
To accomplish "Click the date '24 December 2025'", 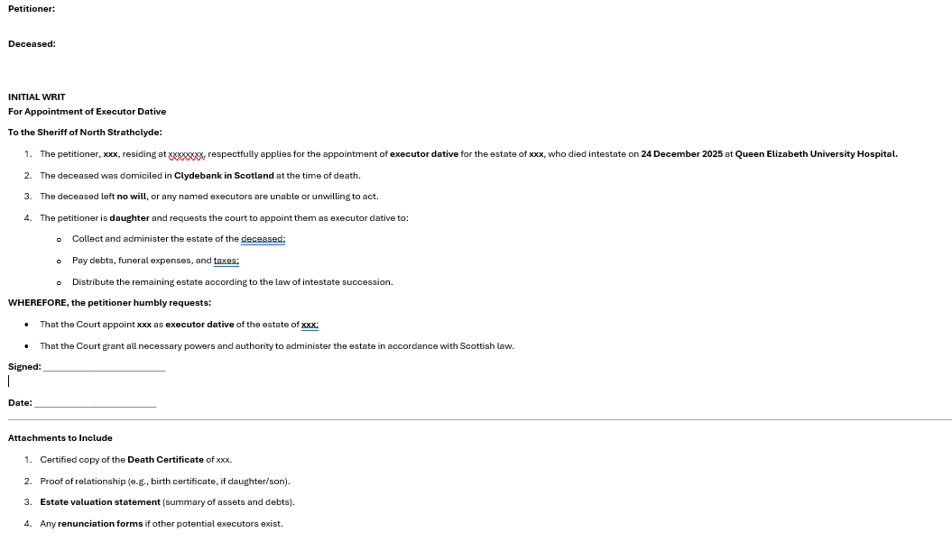I will 681,154.
